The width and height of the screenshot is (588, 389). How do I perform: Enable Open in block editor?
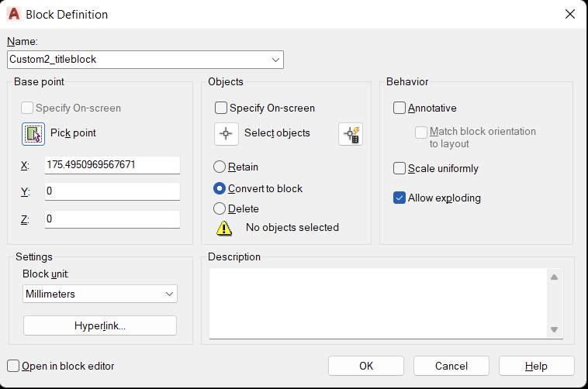pos(13,366)
